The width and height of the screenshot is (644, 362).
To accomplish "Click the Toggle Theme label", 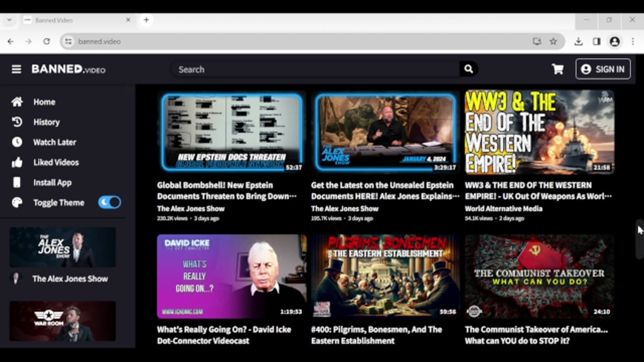I will [59, 202].
